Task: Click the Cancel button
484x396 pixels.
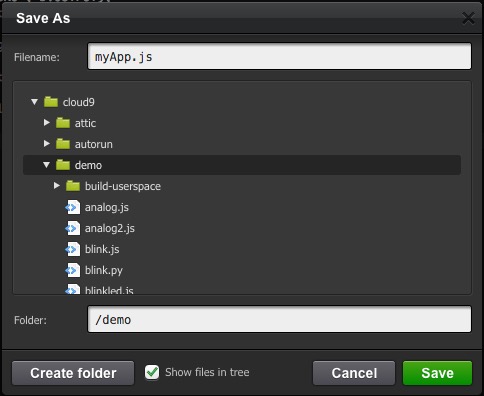Action: tap(354, 373)
